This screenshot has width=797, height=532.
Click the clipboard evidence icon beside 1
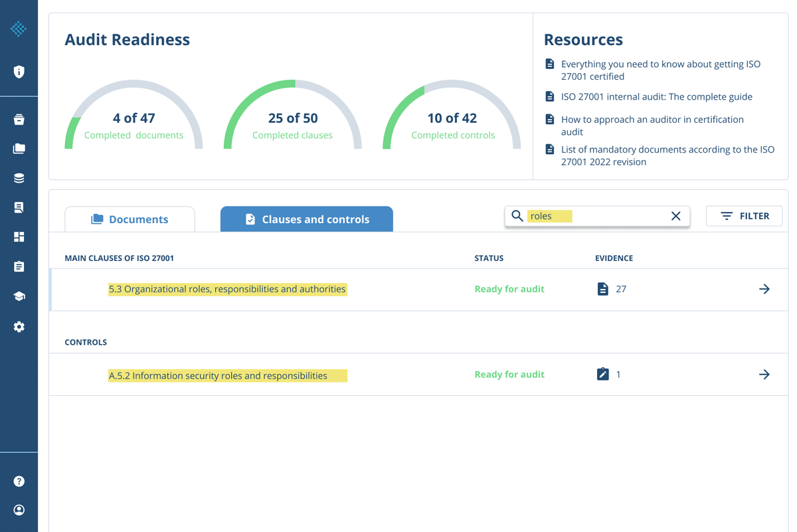click(602, 374)
